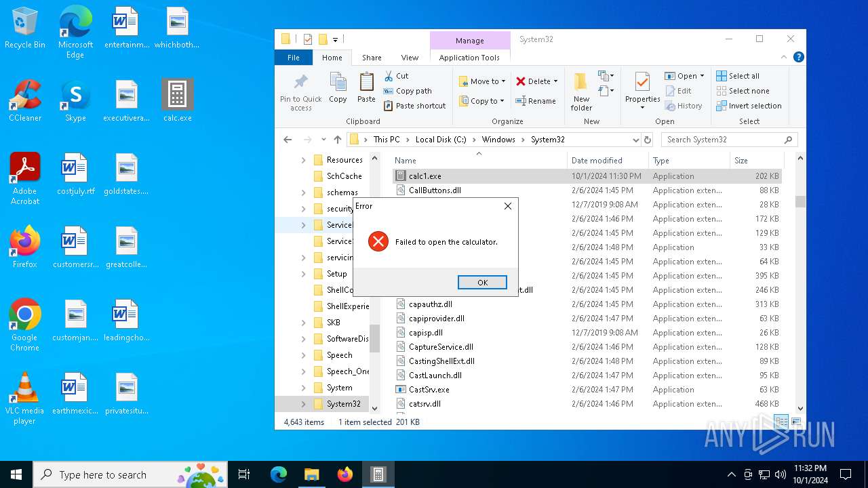Click the Cut scissors icon
Screen dimensions: 868x488
(x=389, y=76)
